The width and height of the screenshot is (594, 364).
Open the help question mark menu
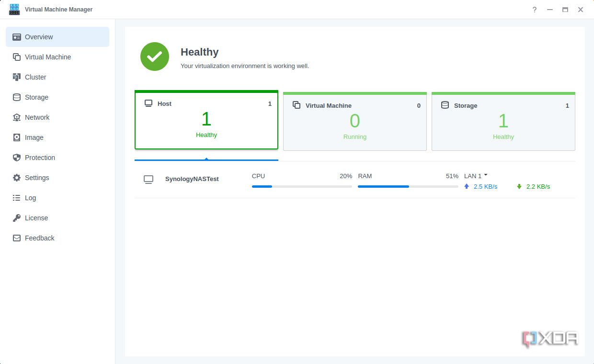(x=534, y=10)
